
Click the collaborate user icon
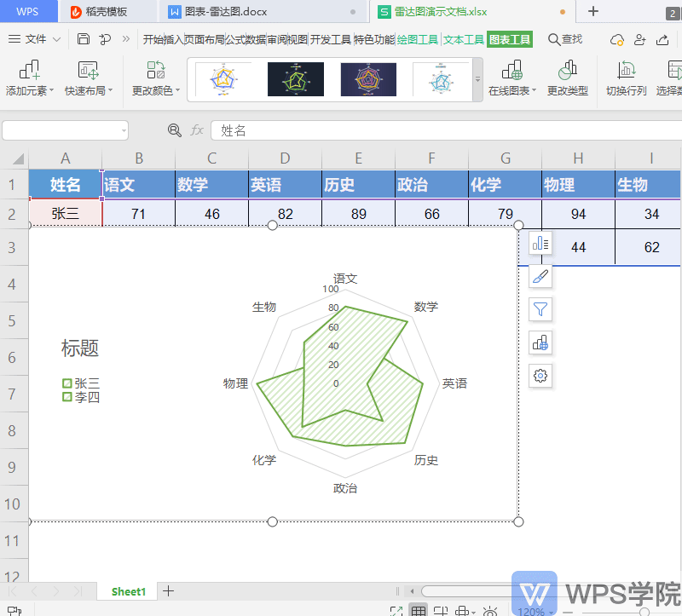click(639, 39)
